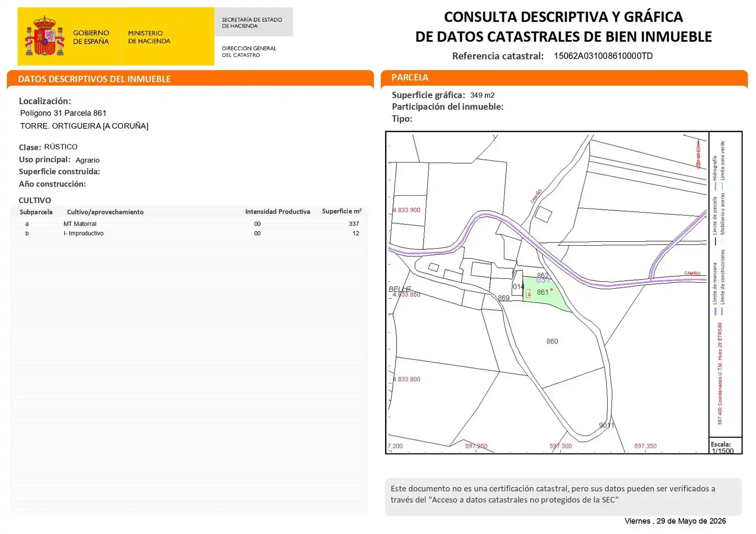Click the "CONSULTA DESCRIPTIVA Y GRÁFICA" title line
Screen dimensions: 756x534
coord(563,17)
